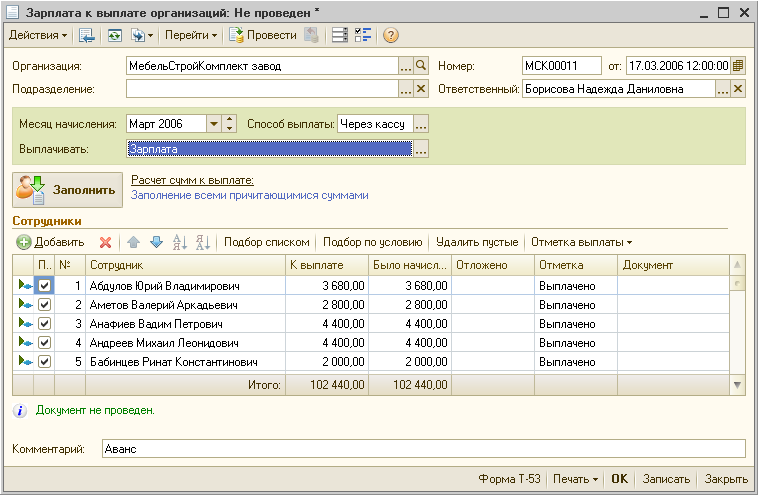Click row marker icon for Анафиев row

tap(24, 323)
